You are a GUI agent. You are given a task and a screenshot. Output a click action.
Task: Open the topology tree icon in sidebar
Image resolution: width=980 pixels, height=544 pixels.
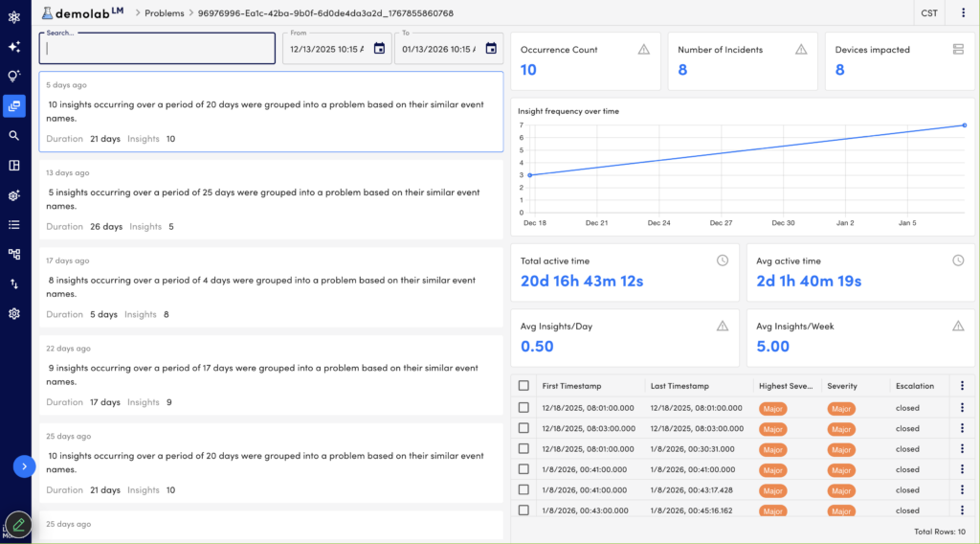coord(13,254)
